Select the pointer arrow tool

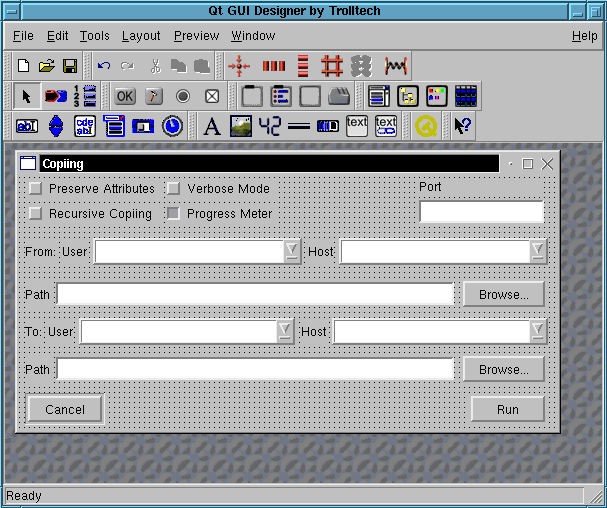(27, 96)
